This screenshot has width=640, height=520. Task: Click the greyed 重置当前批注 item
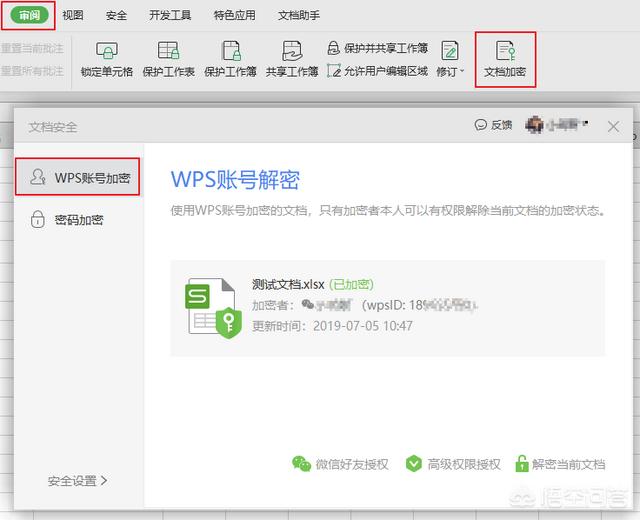[32, 48]
